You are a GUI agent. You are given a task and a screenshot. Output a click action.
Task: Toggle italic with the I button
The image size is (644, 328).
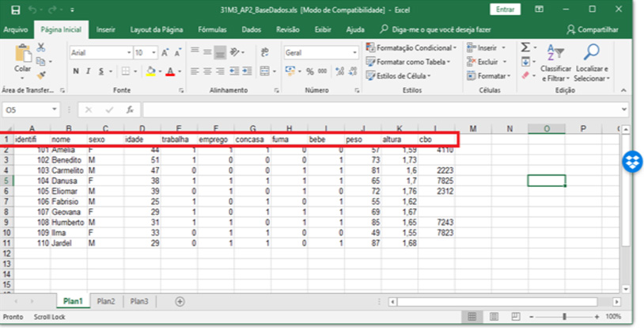click(x=88, y=71)
